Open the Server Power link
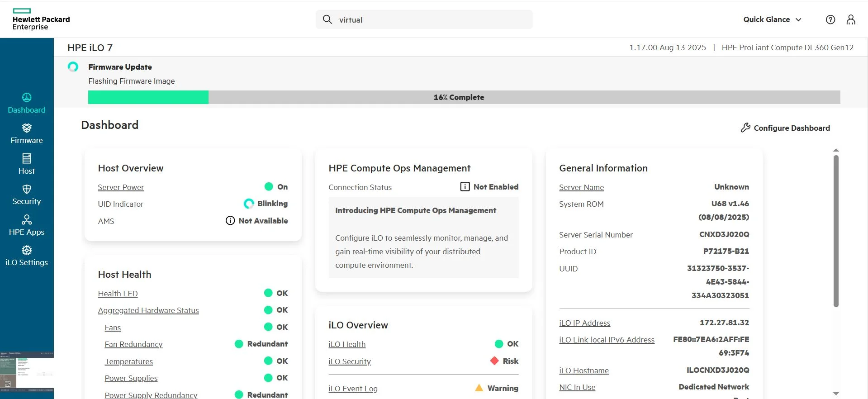This screenshot has width=868, height=399. pos(121,187)
